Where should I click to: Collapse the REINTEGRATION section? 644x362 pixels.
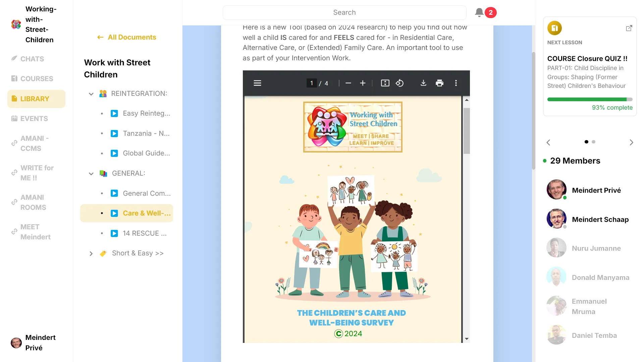91,94
